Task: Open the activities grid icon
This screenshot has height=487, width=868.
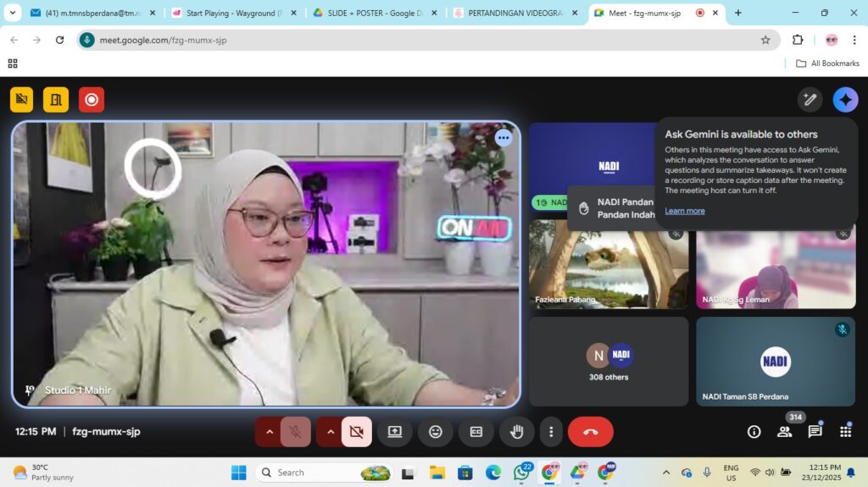Action: (845, 432)
